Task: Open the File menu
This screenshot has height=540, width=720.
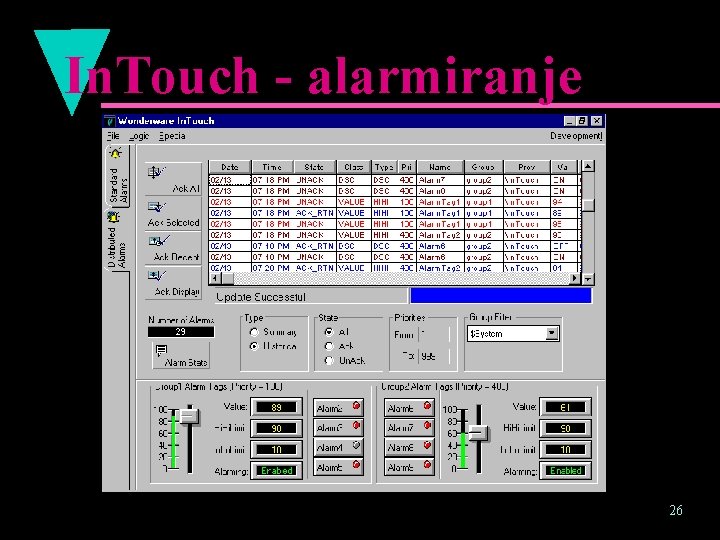Action: [x=113, y=136]
